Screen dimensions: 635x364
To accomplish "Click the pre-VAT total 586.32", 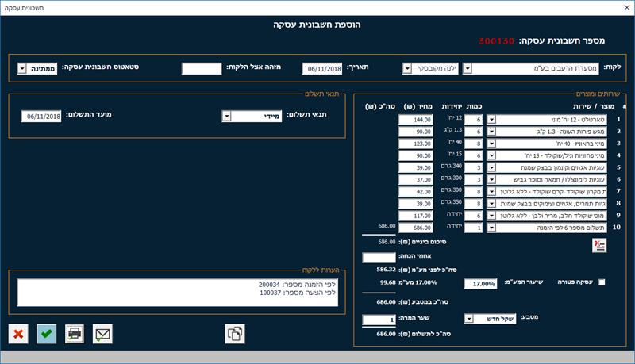I will 386,270.
